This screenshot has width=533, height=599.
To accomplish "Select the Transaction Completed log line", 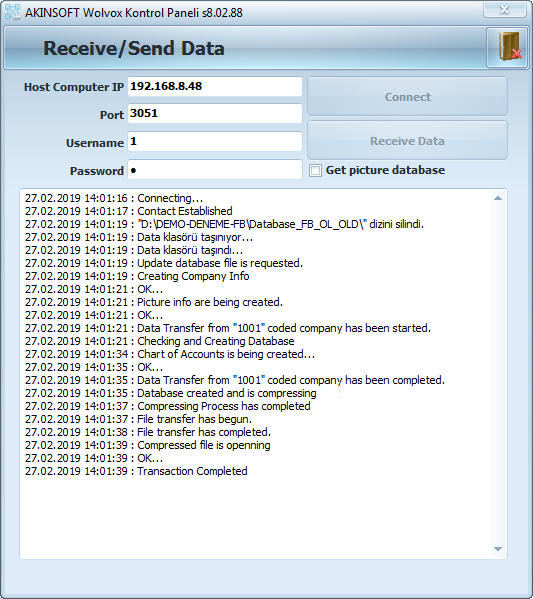I will [136, 471].
